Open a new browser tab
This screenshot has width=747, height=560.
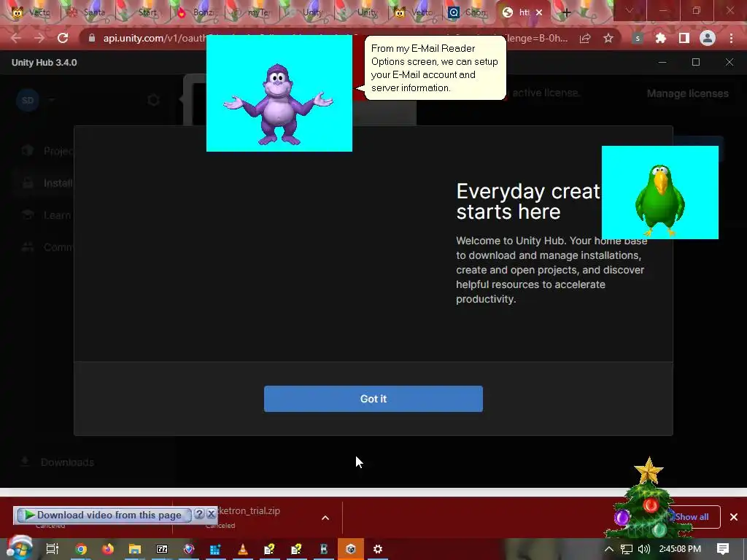click(x=566, y=12)
